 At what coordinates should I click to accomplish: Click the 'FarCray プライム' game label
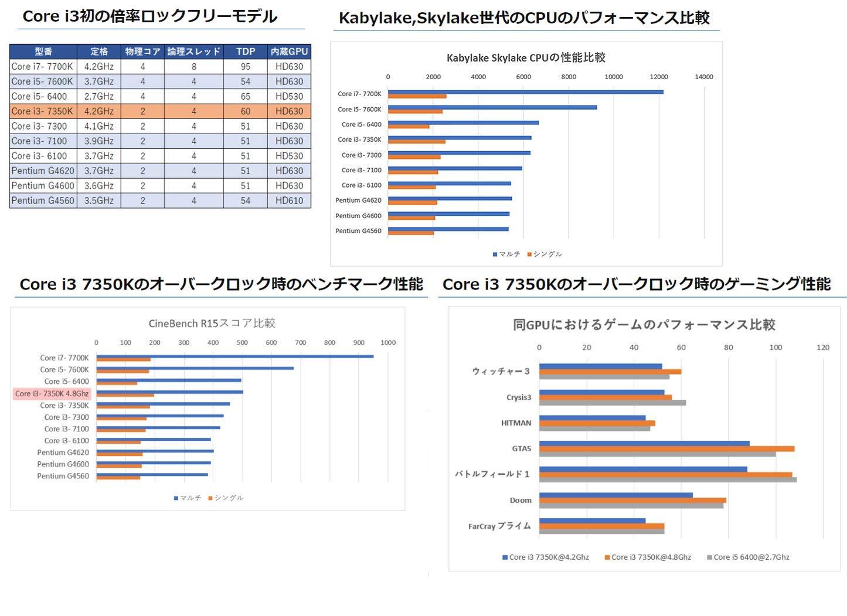click(x=499, y=526)
